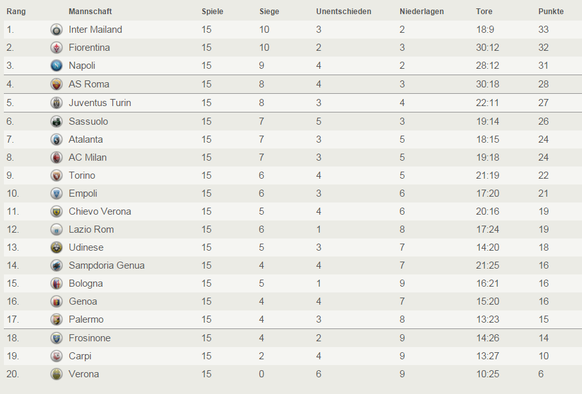This screenshot has height=394, width=582.
Task: Open the Udinese team name
Action: [x=86, y=247]
